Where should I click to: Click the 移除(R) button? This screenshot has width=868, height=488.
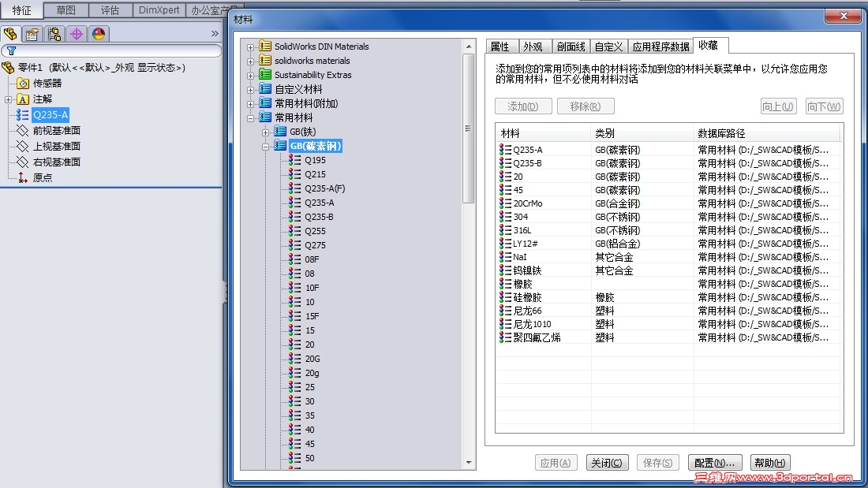(586, 106)
